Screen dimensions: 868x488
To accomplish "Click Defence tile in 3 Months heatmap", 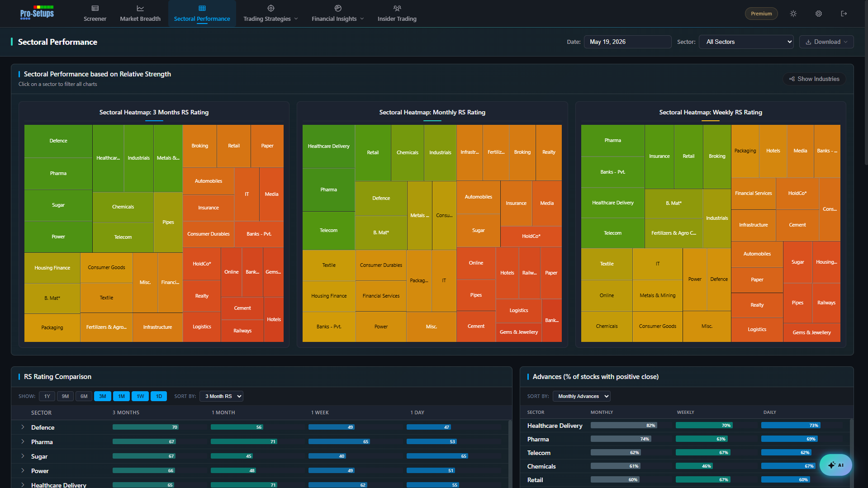I will point(58,141).
